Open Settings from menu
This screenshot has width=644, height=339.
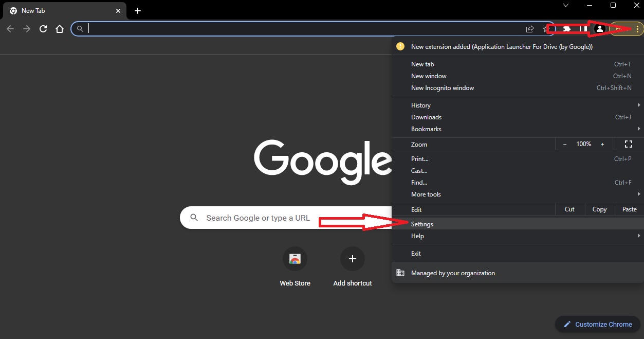click(x=518, y=224)
